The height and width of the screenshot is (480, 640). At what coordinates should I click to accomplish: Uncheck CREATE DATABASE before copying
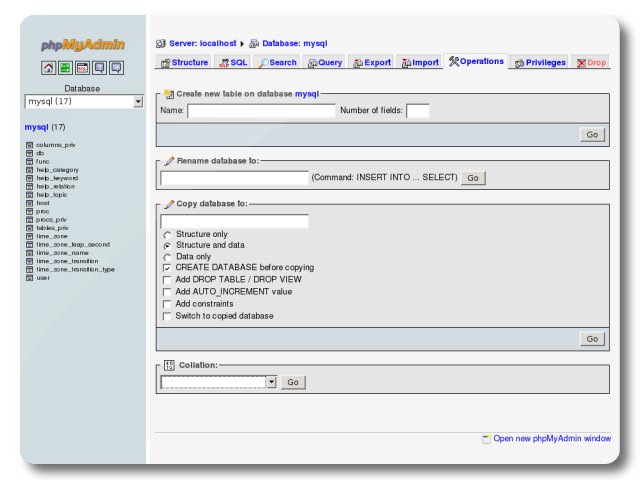click(167, 268)
